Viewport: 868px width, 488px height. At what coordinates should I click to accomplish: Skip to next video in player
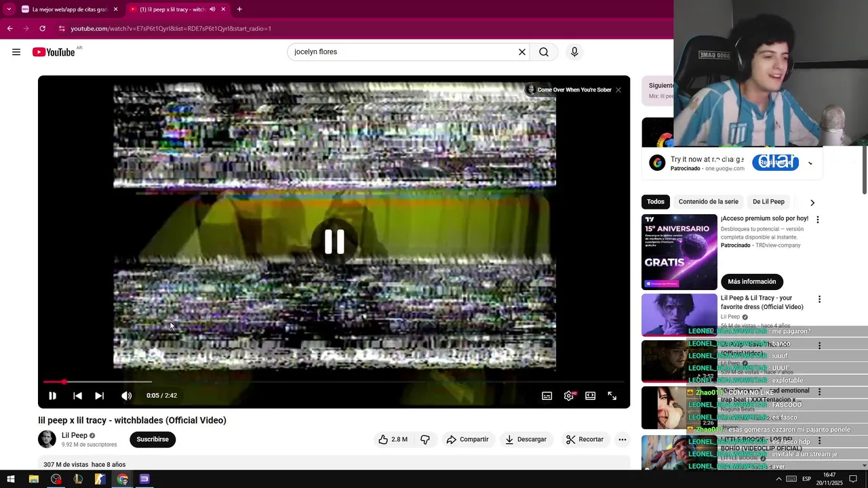pos(99,396)
